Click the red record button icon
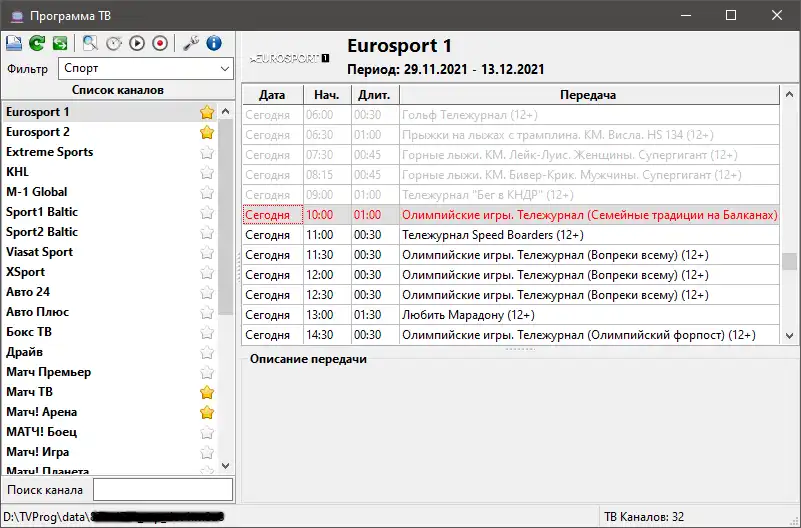Screen dimensions: 801x528 tap(160, 43)
